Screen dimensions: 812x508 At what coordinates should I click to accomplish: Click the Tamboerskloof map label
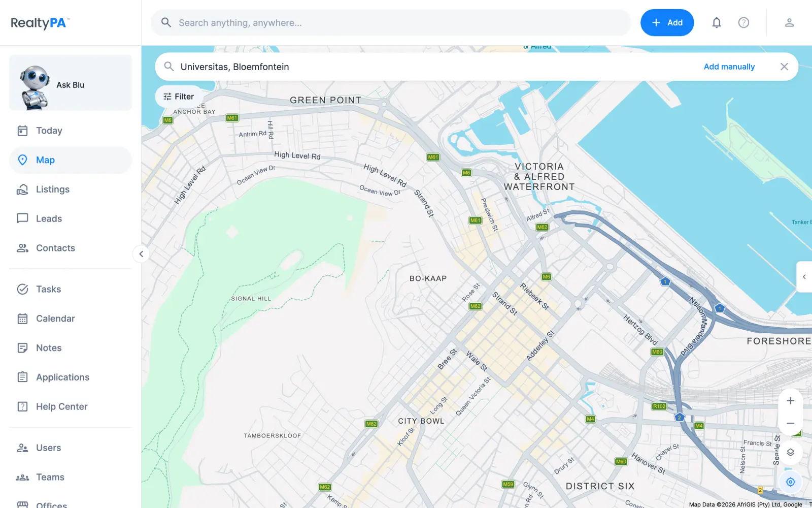272,436
